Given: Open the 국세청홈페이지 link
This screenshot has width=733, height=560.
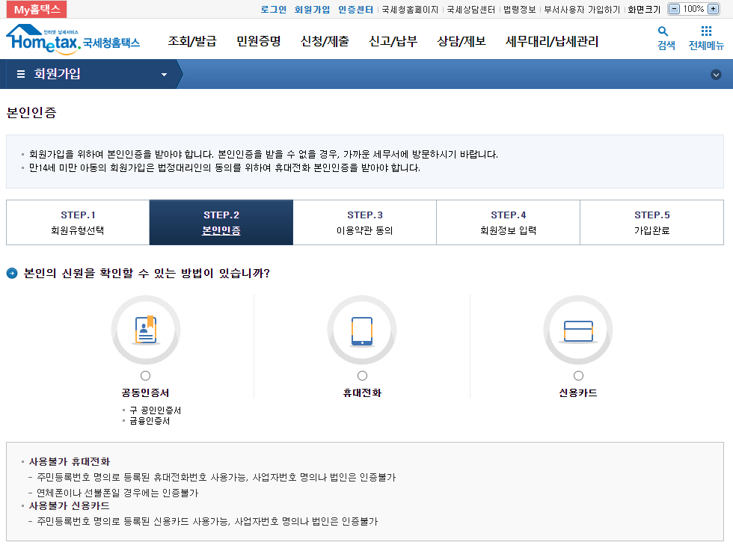Looking at the screenshot, I should 410,10.
